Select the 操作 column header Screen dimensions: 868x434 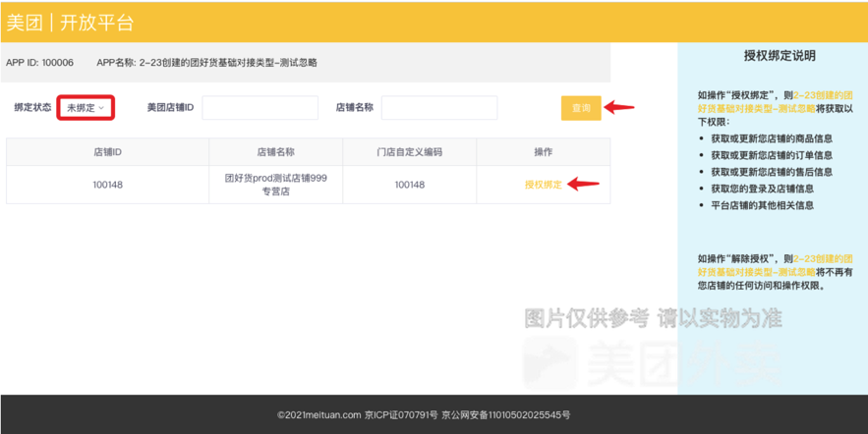coord(543,152)
